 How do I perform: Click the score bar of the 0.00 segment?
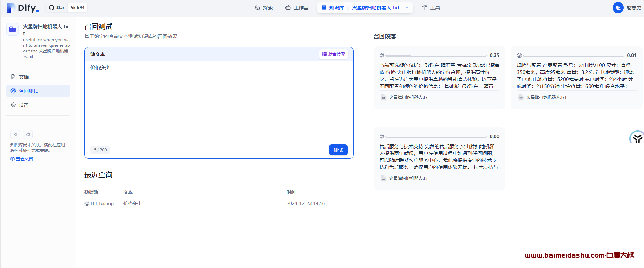[x=436, y=137]
